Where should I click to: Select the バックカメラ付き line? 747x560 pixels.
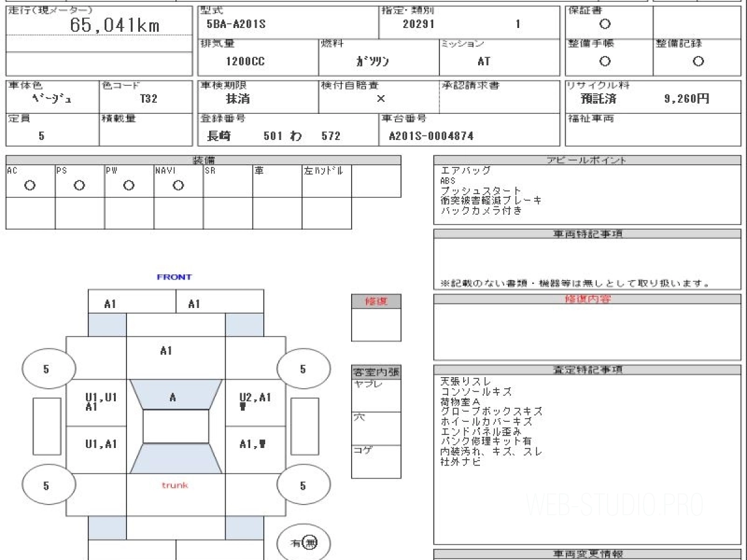(x=481, y=210)
